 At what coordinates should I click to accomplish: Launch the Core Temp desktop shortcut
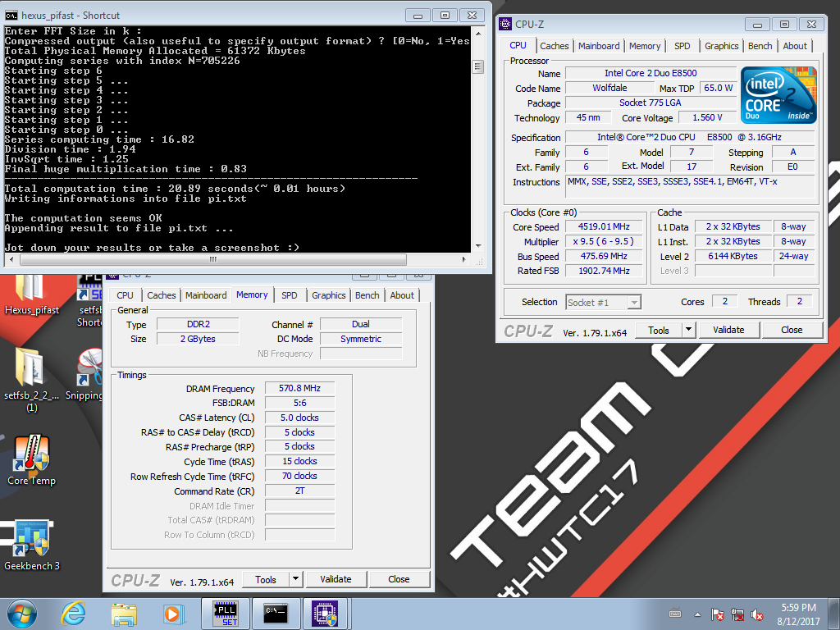click(x=31, y=461)
